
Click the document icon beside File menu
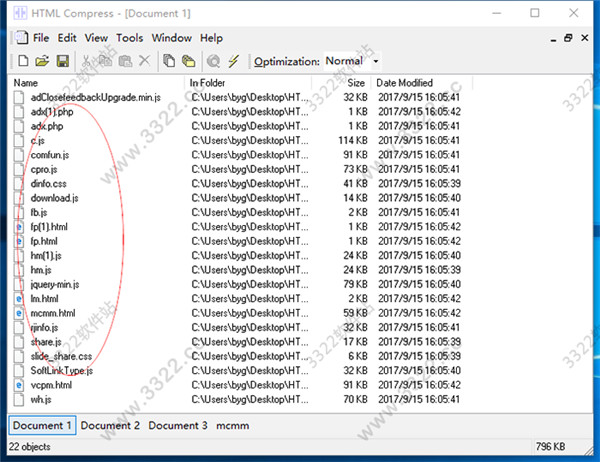tap(21, 38)
